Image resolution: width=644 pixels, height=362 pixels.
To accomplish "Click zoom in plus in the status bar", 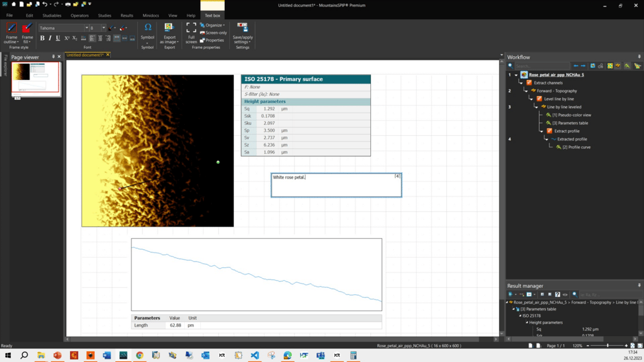I will [626, 345].
